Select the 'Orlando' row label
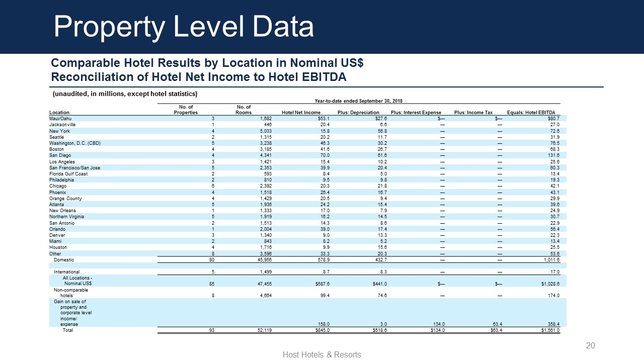 57,229
